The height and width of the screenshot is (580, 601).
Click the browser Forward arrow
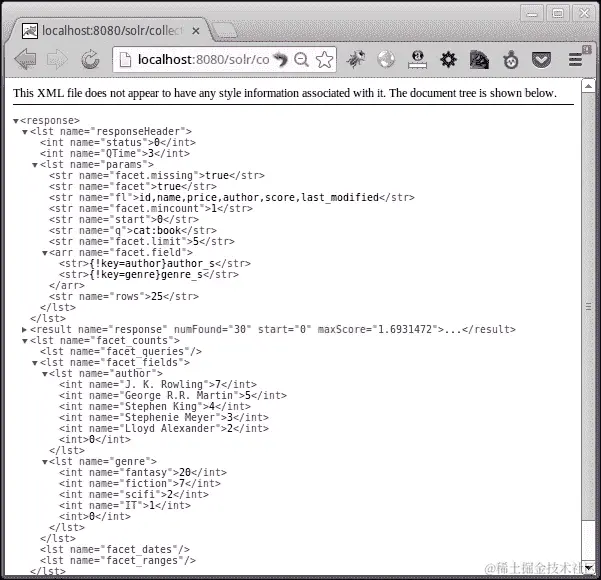(x=57, y=59)
